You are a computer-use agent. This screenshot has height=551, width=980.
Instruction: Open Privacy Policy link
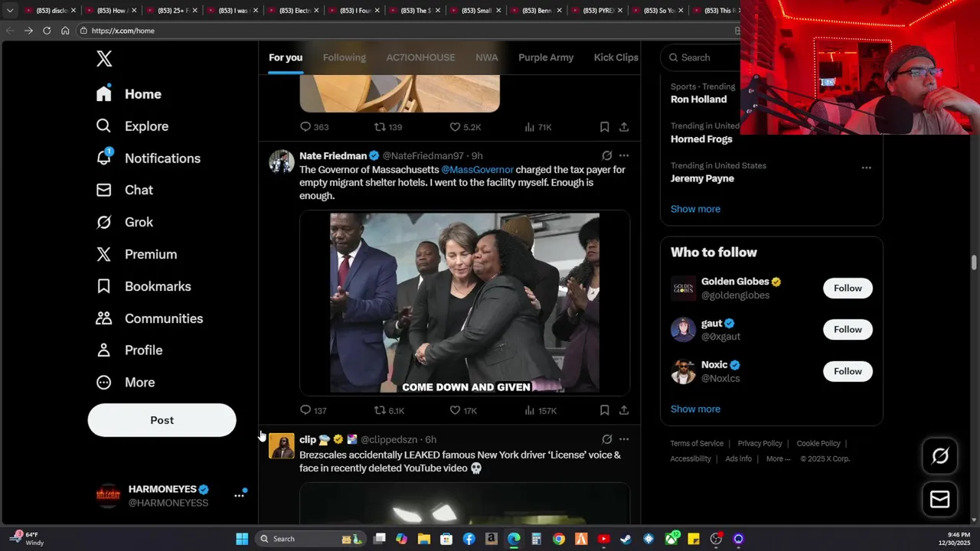[759, 443]
